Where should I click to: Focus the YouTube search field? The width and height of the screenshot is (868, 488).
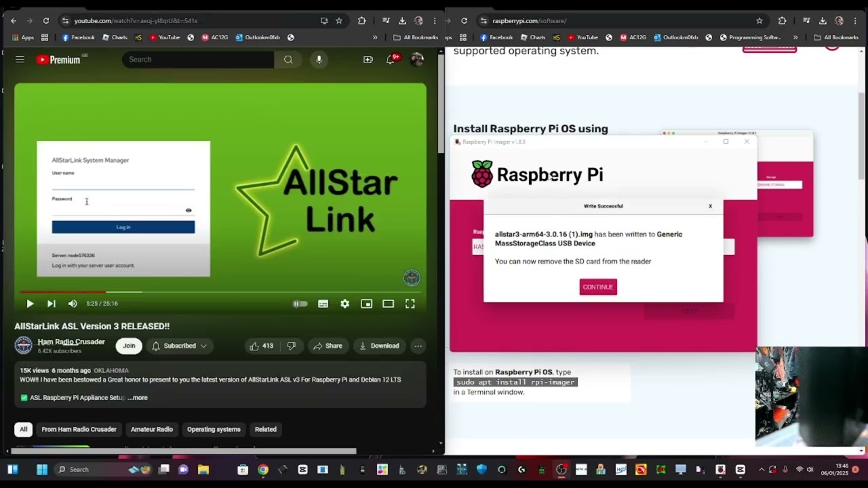[198, 60]
